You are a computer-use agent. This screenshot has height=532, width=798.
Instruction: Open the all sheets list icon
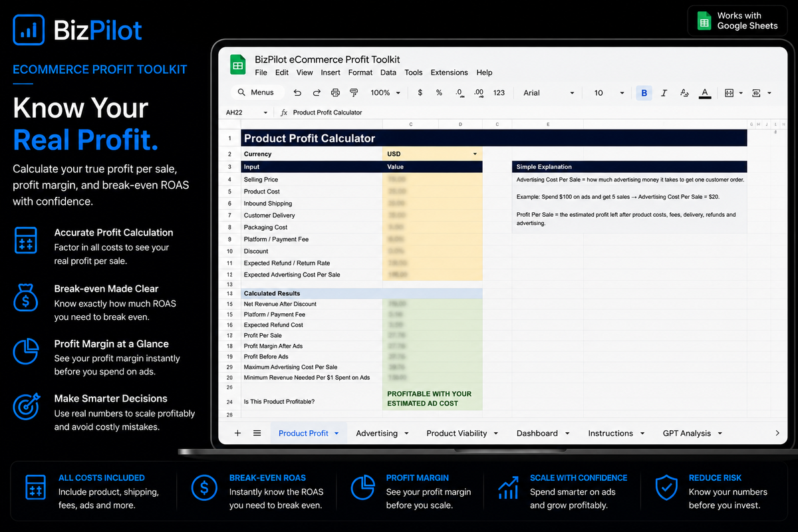click(x=257, y=433)
